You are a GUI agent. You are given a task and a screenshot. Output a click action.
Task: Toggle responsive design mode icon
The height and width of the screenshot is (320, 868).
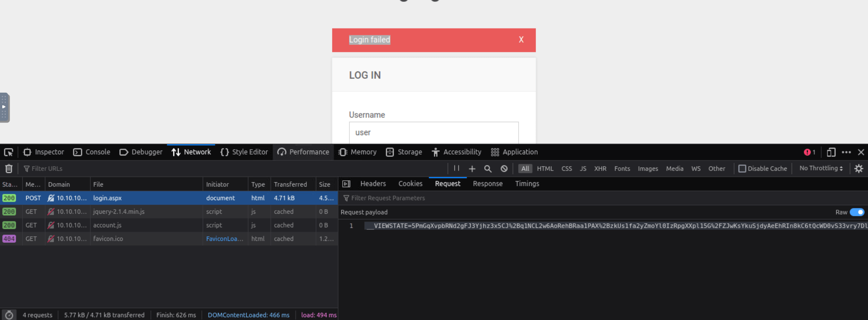coord(831,152)
